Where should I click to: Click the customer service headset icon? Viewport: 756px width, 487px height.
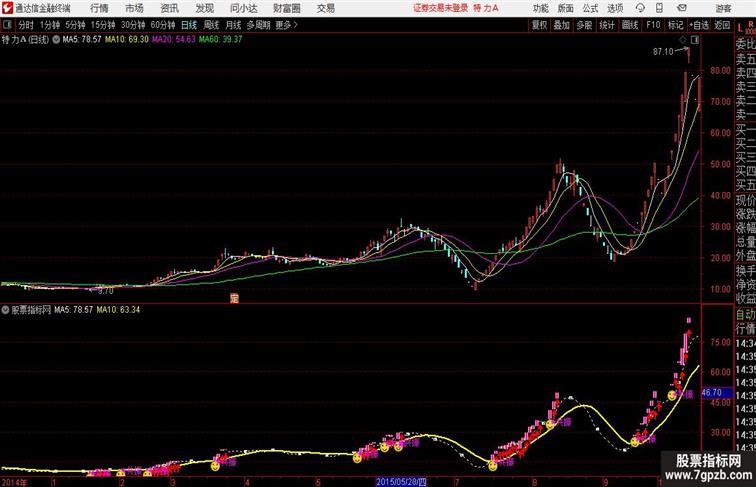tap(640, 8)
